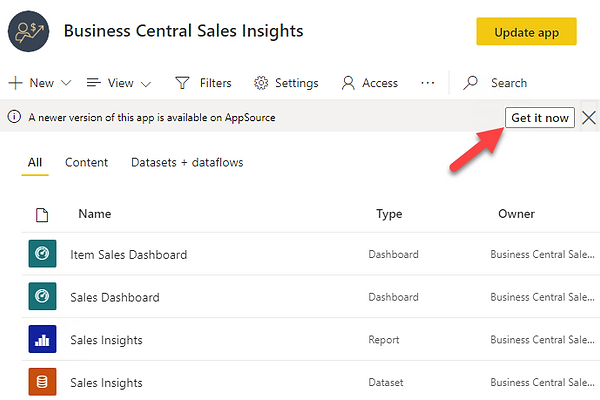The height and width of the screenshot is (400, 600).
Task: Open the Access label
Action: click(380, 83)
